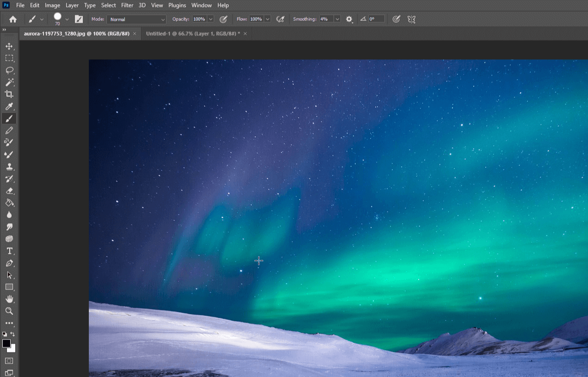Image resolution: width=588 pixels, height=377 pixels.
Task: Enable airbrush-style build-up effects
Action: [280, 19]
